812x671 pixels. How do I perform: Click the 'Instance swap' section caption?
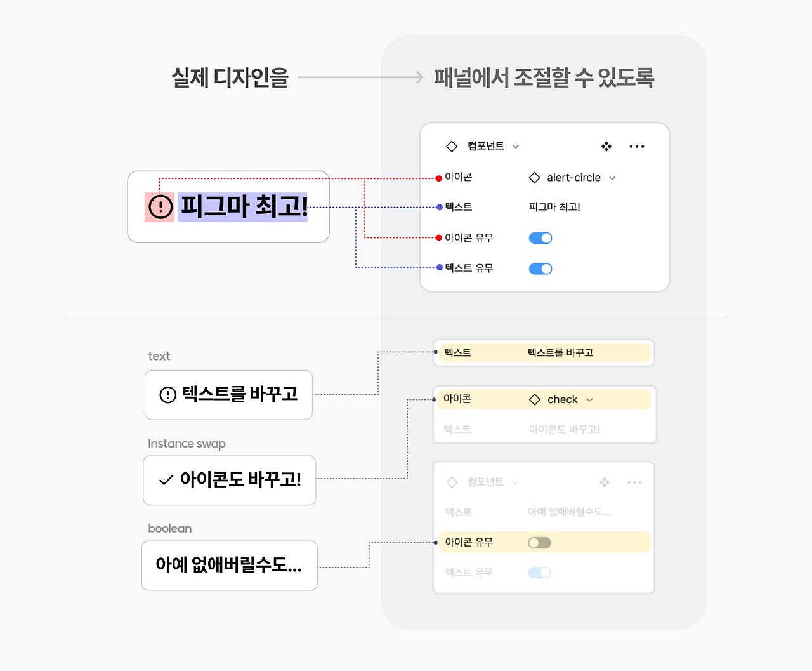click(x=187, y=444)
